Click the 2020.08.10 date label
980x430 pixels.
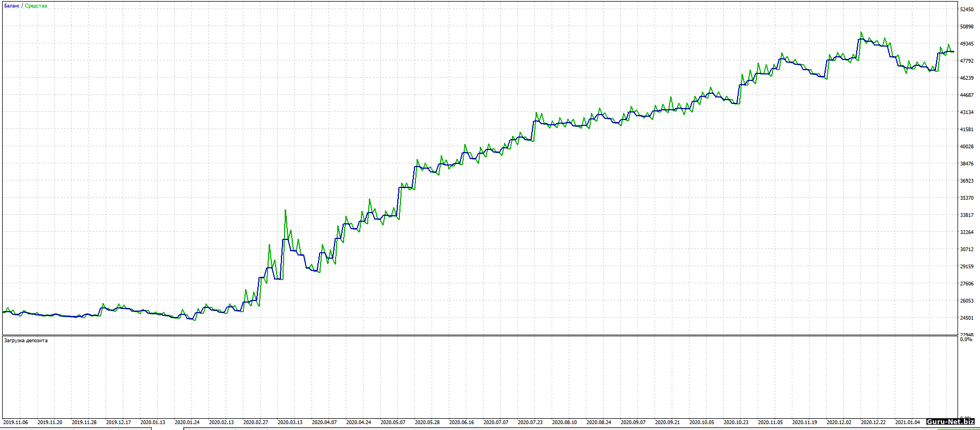(x=565, y=423)
